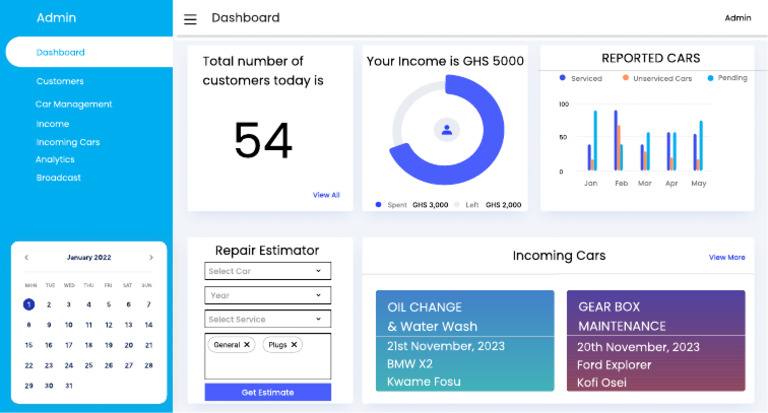Open the Year dropdown
Image resolution: width=768 pixels, height=413 pixels.
point(267,295)
